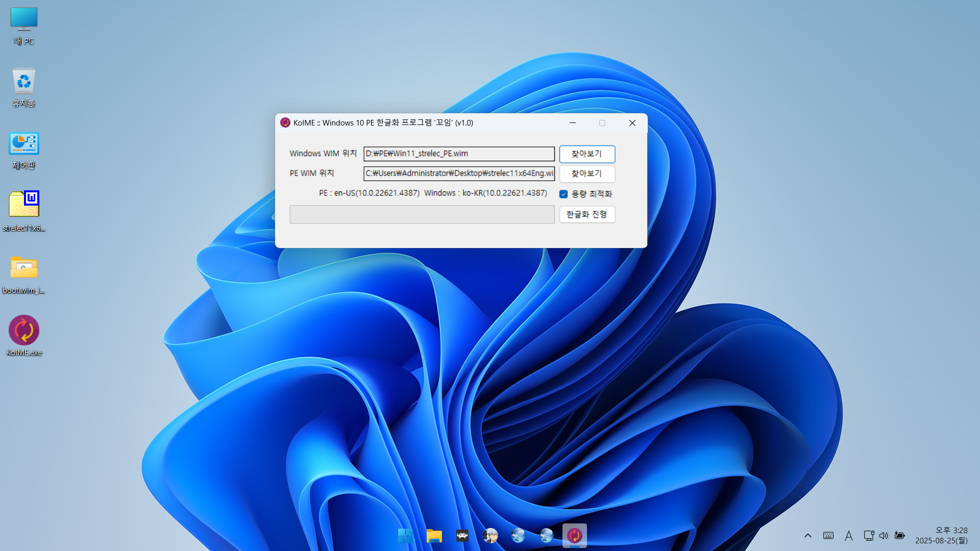Expand hidden system tray icons chevron
Viewport: 980px width, 551px height.
807,535
